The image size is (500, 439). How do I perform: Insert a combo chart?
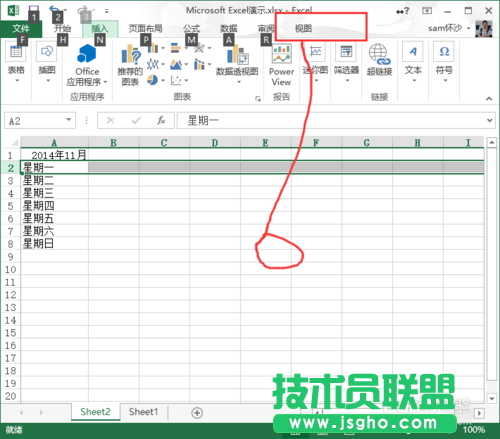[199, 64]
